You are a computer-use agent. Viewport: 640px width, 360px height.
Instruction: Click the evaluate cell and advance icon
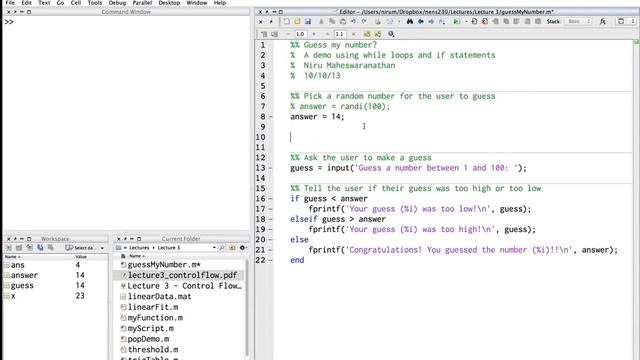pos(274,34)
